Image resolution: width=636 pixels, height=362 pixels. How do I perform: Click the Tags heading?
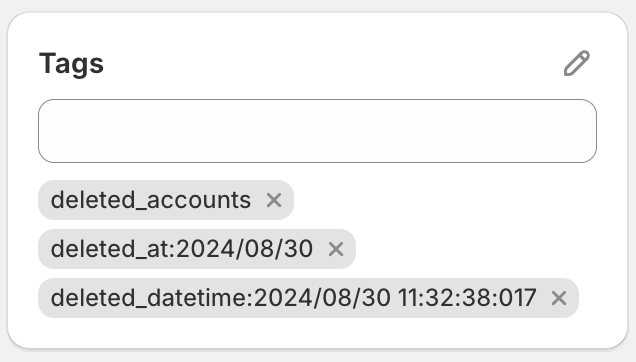(x=71, y=64)
